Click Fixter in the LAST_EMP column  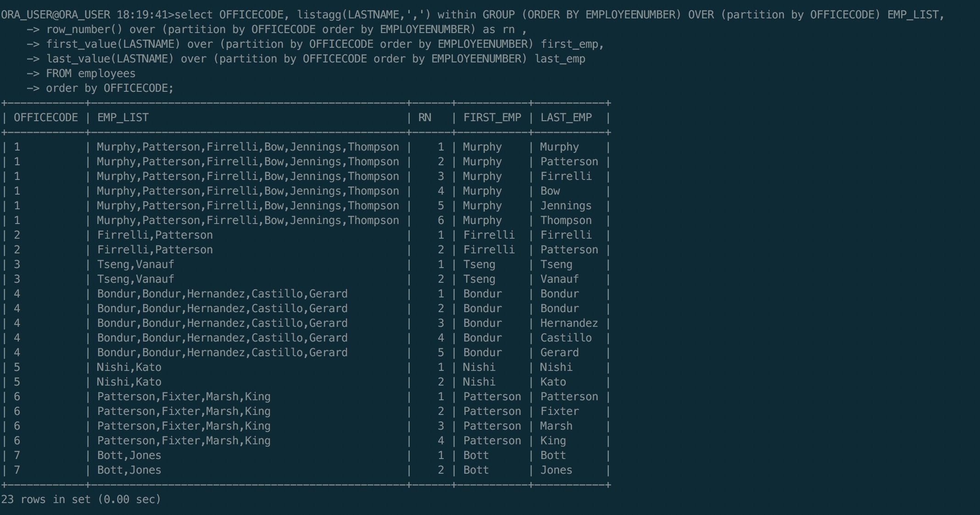tap(560, 411)
